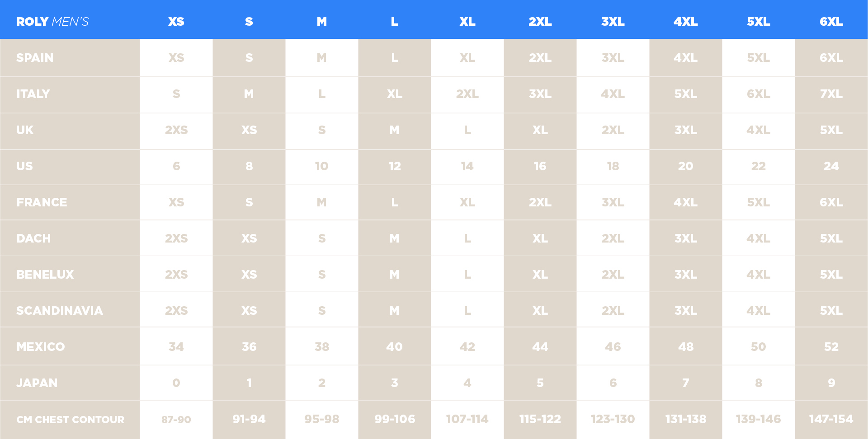This screenshot has width=868, height=439.
Task: Click the 147-154 chest measurement cell
Action: (831, 419)
